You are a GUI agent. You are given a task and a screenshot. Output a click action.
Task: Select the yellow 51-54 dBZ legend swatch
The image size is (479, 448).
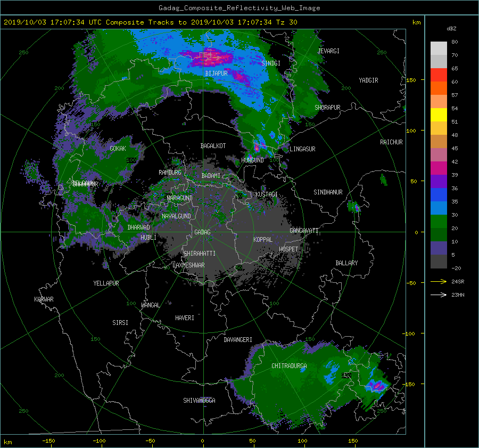click(439, 115)
